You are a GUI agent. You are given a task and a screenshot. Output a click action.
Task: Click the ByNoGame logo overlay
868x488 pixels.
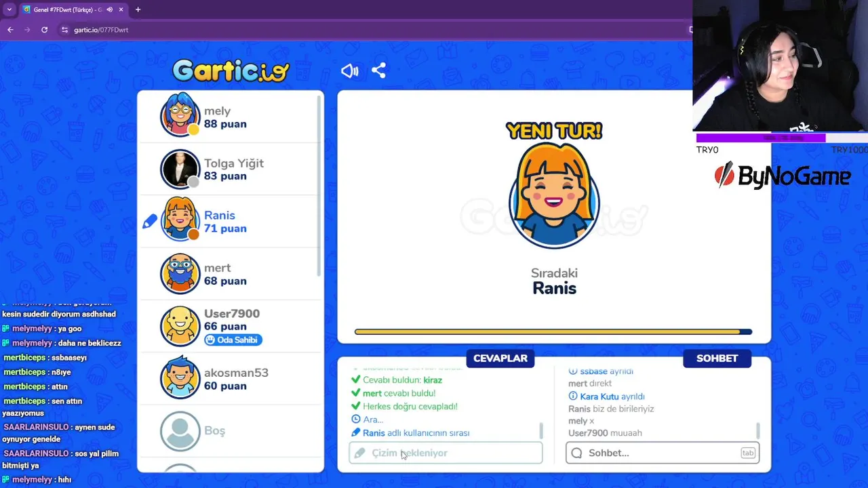783,176
